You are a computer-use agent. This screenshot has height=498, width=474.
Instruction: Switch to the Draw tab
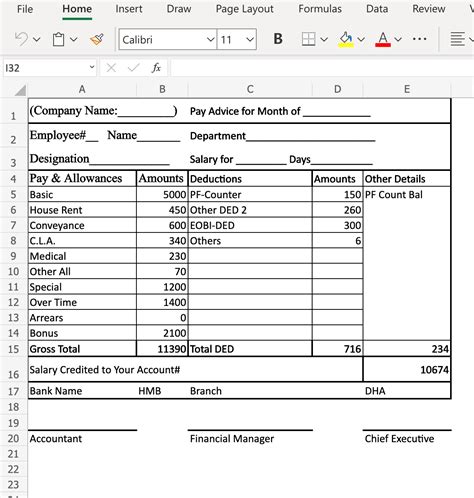tap(179, 9)
